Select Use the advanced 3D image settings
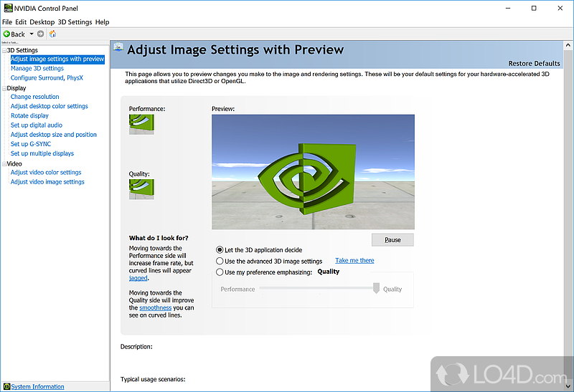 pos(220,261)
